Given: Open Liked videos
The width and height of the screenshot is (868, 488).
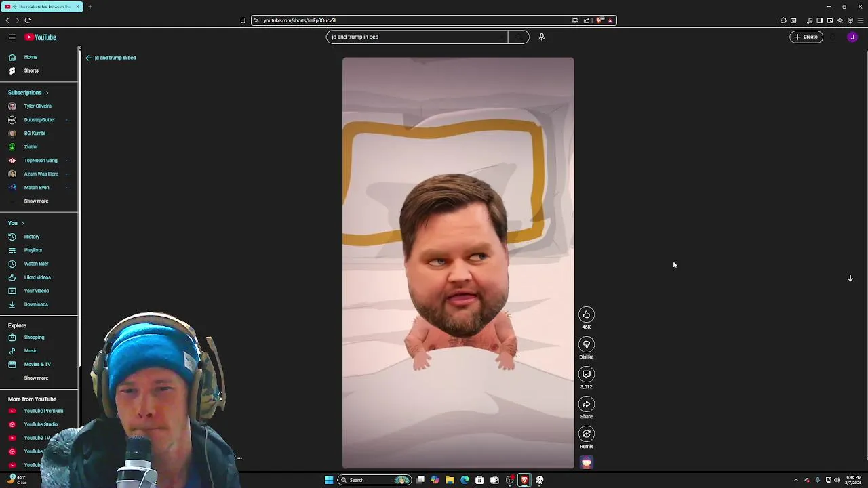Looking at the screenshot, I should (x=39, y=277).
